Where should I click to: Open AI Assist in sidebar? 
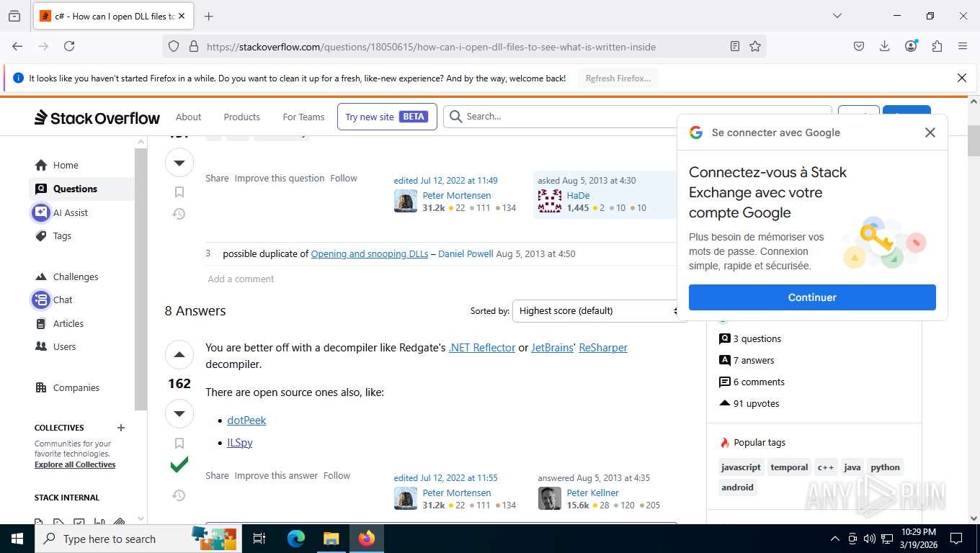62,212
